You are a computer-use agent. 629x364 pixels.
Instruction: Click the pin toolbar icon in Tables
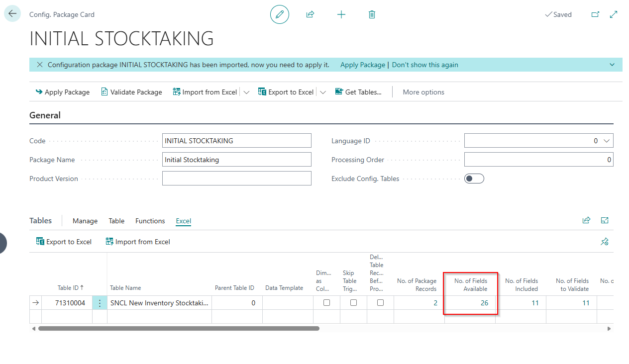click(605, 242)
